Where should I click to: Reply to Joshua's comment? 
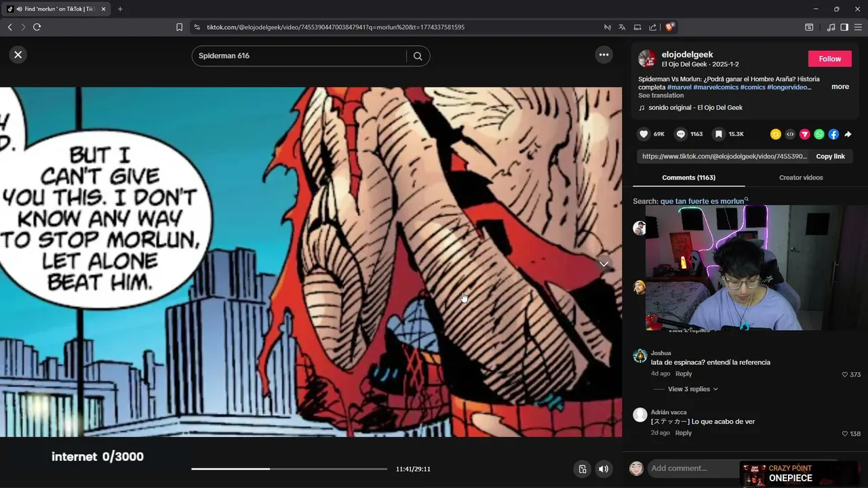click(684, 374)
